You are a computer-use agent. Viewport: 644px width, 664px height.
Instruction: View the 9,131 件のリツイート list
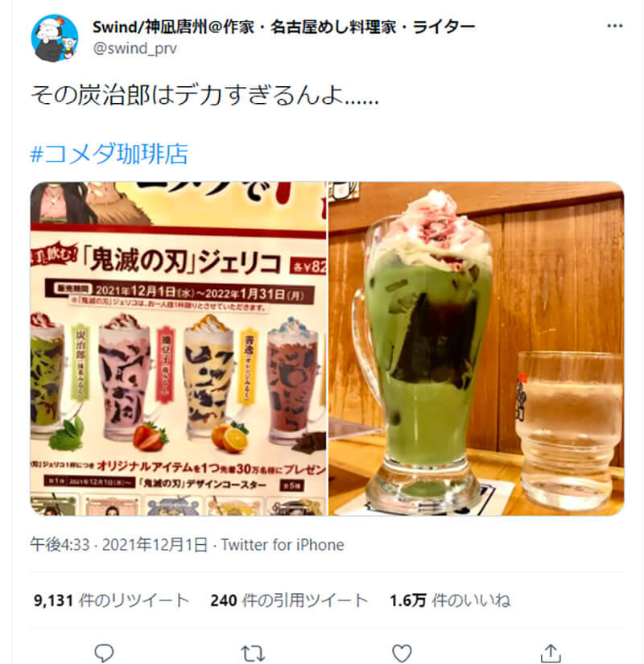111,600
